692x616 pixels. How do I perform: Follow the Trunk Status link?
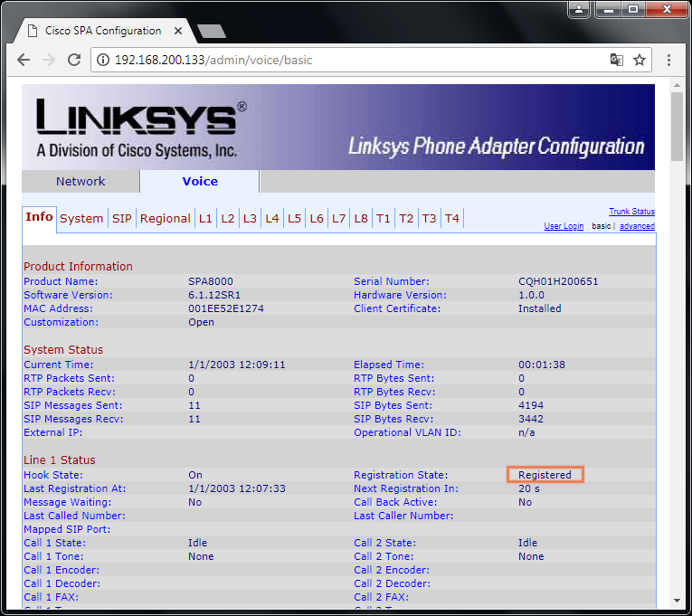pyautogui.click(x=631, y=212)
